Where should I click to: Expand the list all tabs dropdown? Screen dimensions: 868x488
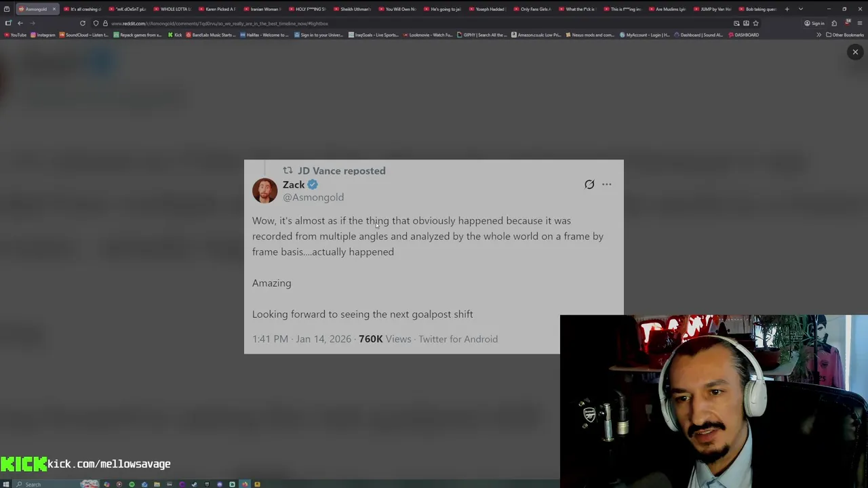coord(801,9)
